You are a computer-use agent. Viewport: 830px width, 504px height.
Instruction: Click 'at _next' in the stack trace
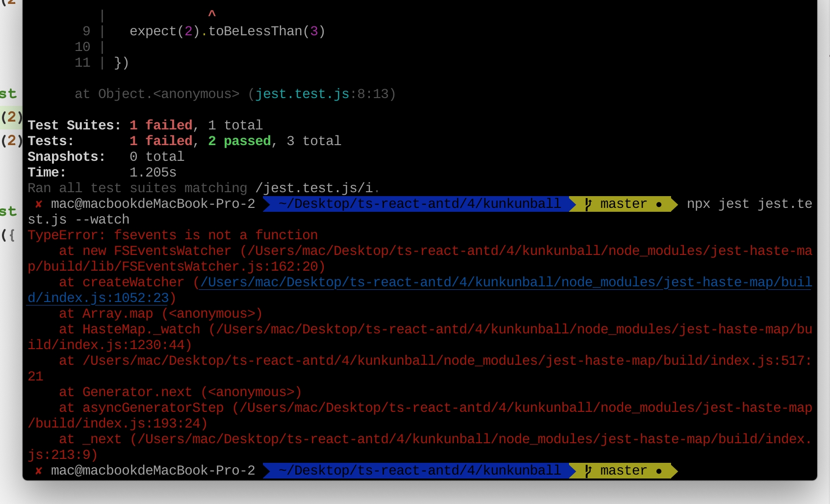[90, 439]
